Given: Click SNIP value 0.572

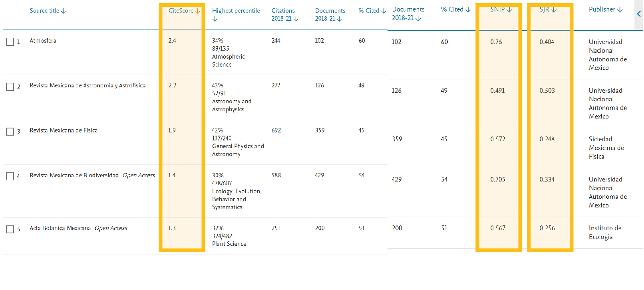Looking at the screenshot, I should (x=498, y=139).
